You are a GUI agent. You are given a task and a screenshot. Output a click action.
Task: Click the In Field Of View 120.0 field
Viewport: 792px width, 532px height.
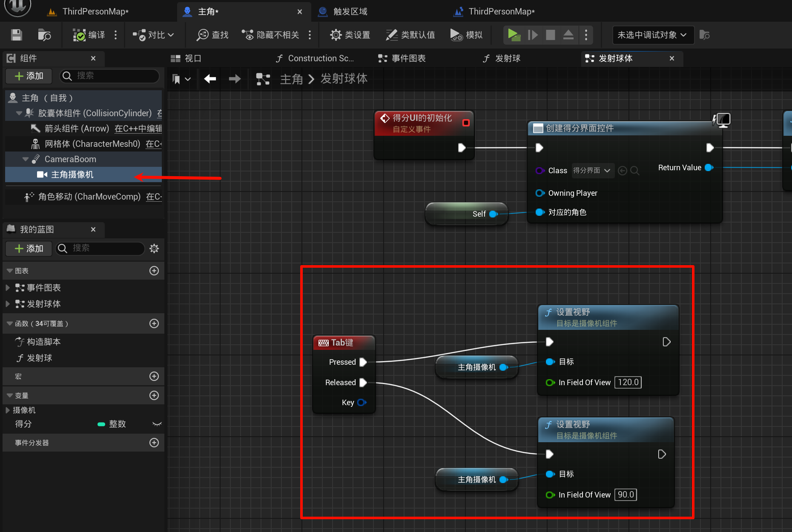click(x=628, y=382)
